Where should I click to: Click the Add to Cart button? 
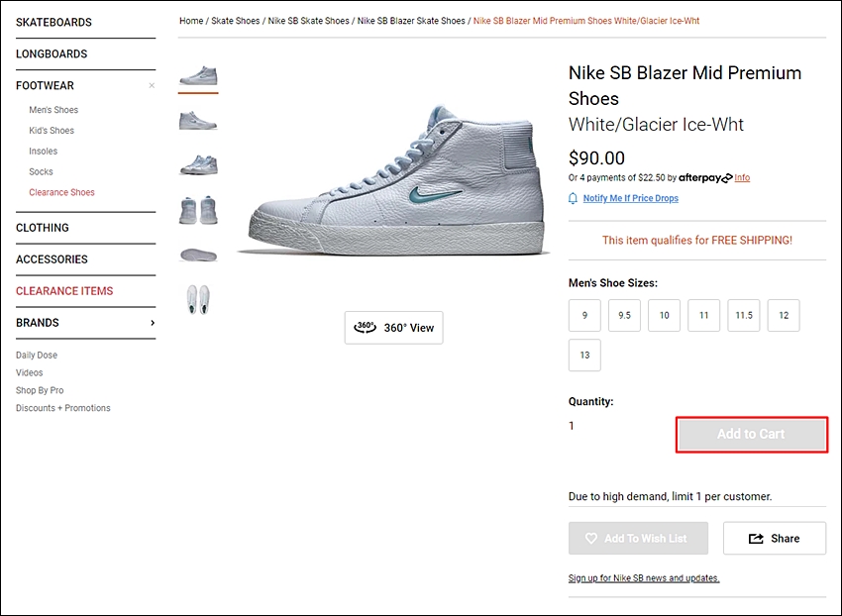coord(751,434)
